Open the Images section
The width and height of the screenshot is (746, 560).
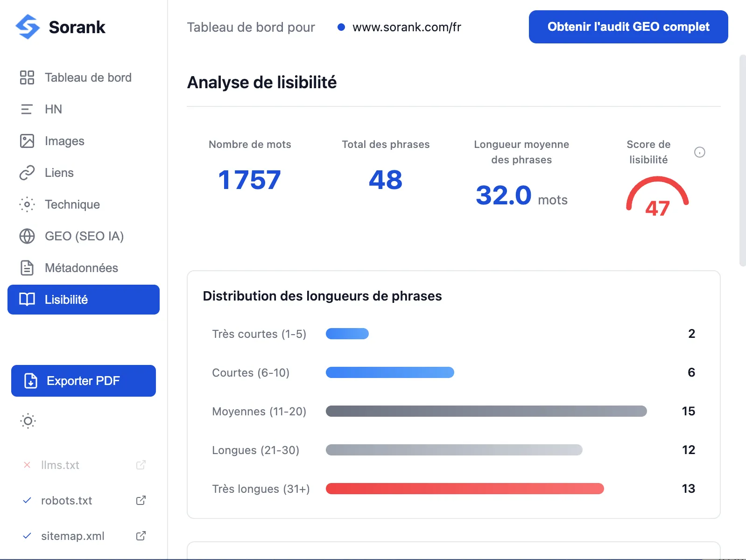pos(84,141)
